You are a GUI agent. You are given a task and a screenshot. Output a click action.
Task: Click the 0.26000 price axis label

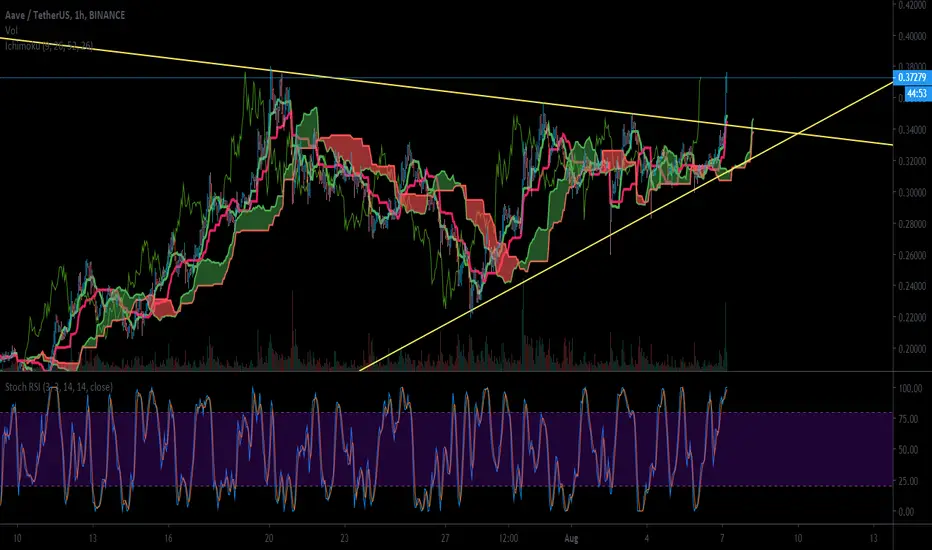click(x=912, y=255)
